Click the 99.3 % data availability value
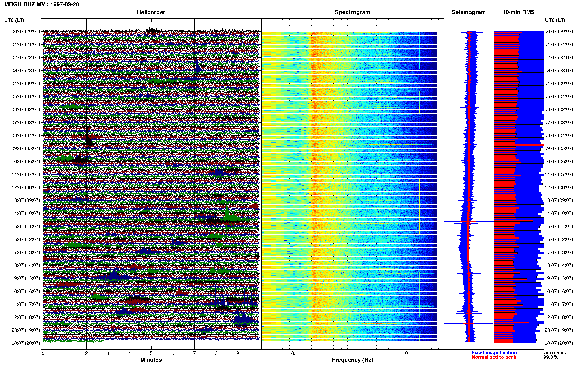The height and width of the screenshot is (368, 588). pyautogui.click(x=551, y=357)
